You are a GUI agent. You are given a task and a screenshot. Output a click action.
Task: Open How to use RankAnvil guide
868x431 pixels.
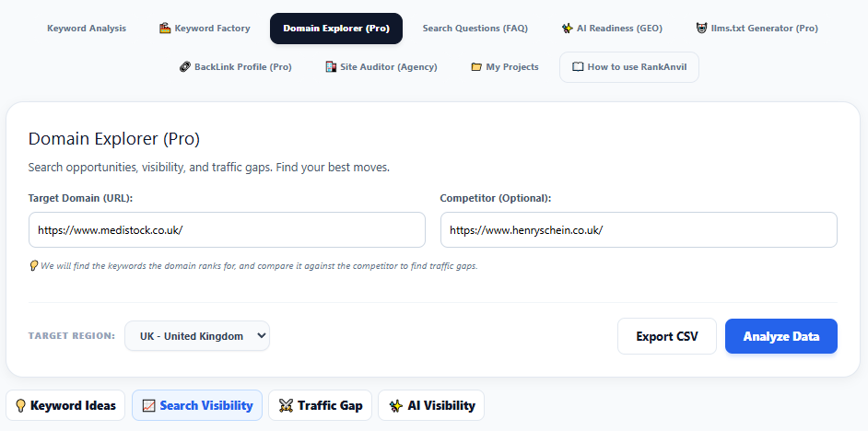click(x=628, y=67)
